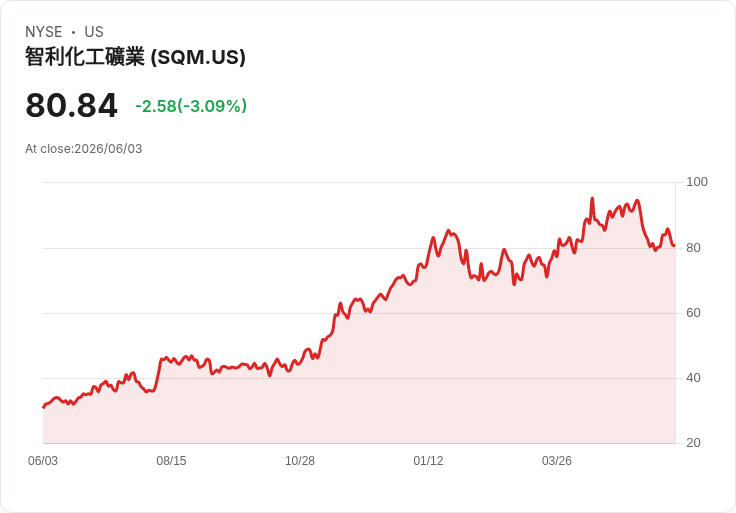This screenshot has height=513, width=736.
Task: Click the 06/03 date axis label
Action: click(x=43, y=460)
